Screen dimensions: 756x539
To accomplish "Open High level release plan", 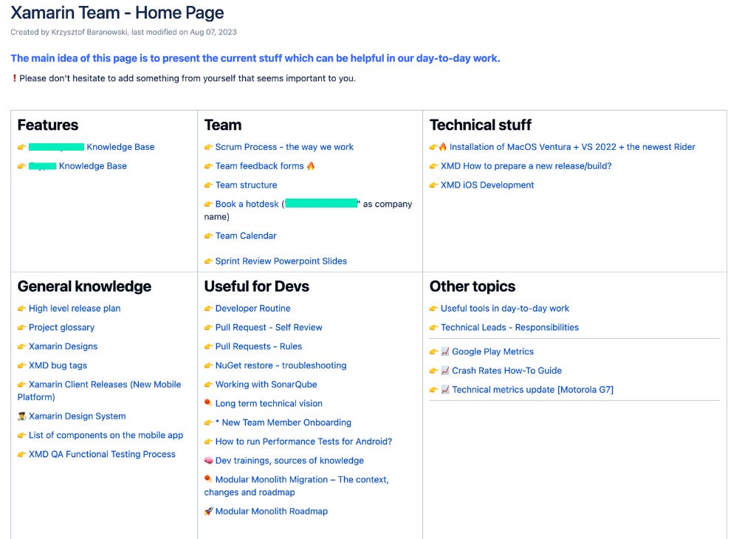I will coord(75,309).
